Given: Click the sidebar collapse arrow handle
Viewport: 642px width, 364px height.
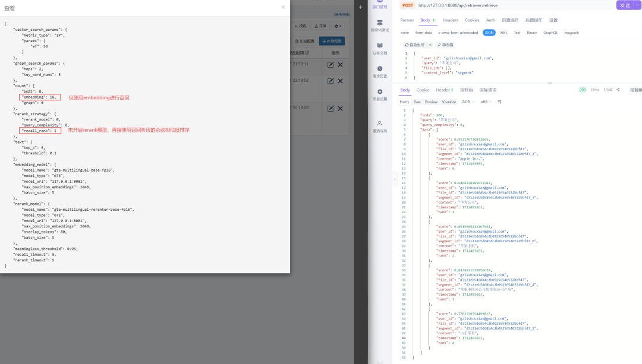Looking at the screenshot, I should click(395, 179).
